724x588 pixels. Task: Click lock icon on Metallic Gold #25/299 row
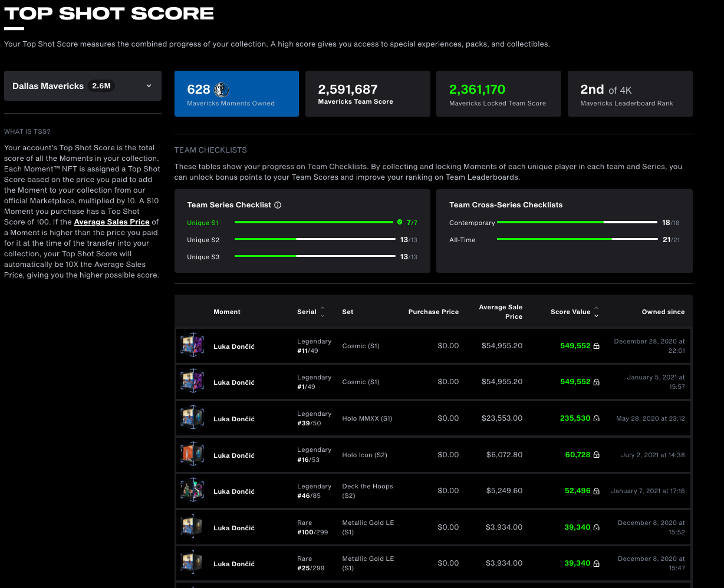click(x=596, y=563)
